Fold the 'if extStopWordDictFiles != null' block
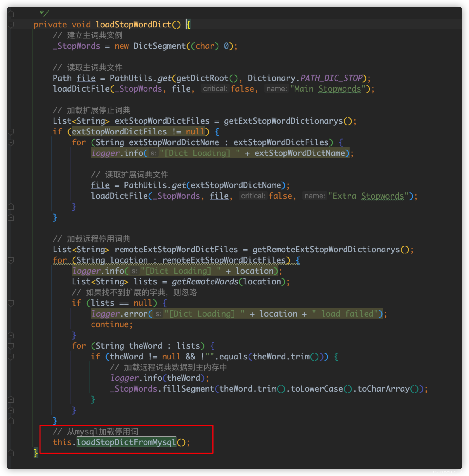This screenshot has height=476, width=469. coord(11,132)
